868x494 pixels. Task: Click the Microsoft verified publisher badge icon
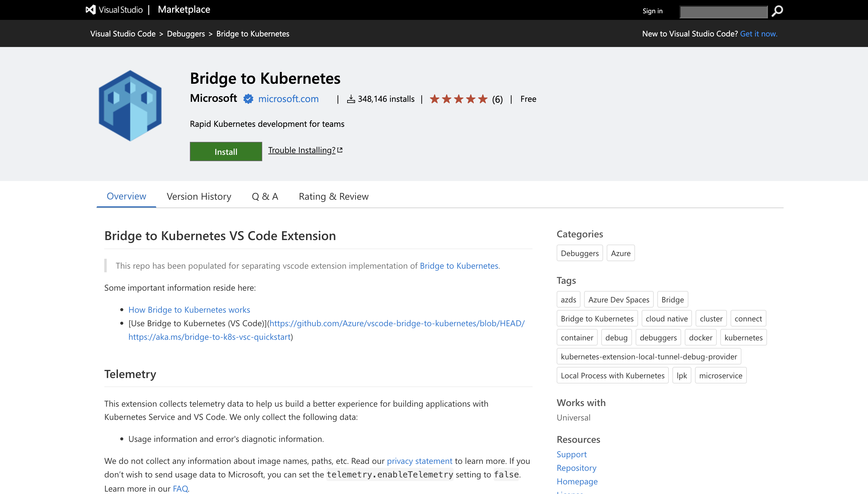coord(248,98)
